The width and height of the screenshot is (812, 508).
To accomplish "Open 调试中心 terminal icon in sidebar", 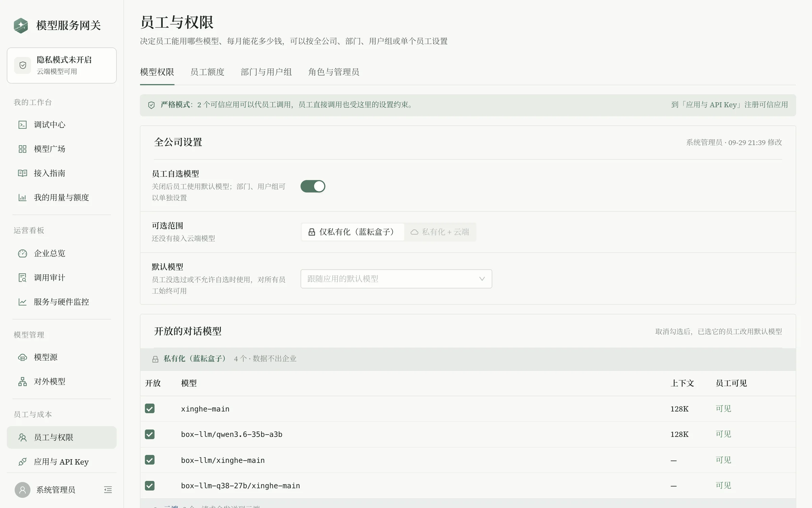I will [22, 125].
